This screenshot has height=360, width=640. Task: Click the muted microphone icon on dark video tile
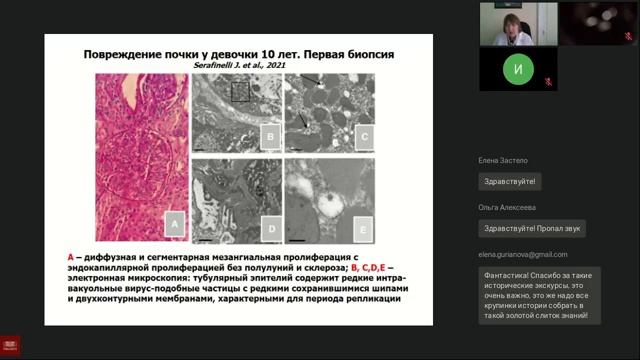(628, 37)
